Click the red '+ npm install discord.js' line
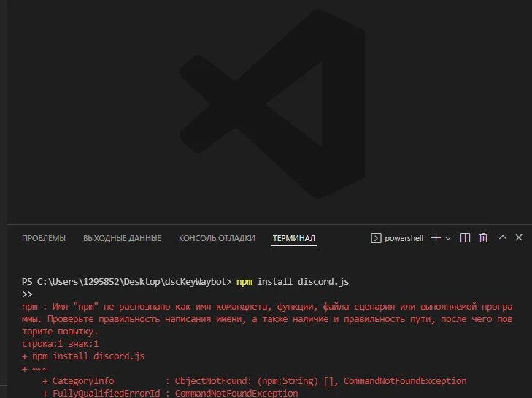Screen dimensions: 532x398 pyautogui.click(x=83, y=356)
